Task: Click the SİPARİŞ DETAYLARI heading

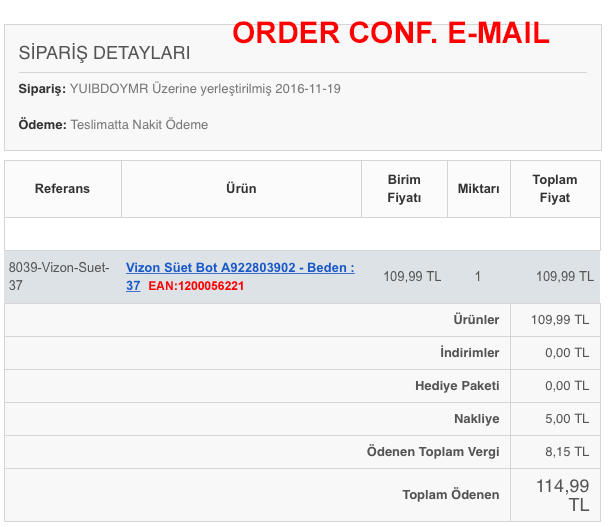Action: 104,53
